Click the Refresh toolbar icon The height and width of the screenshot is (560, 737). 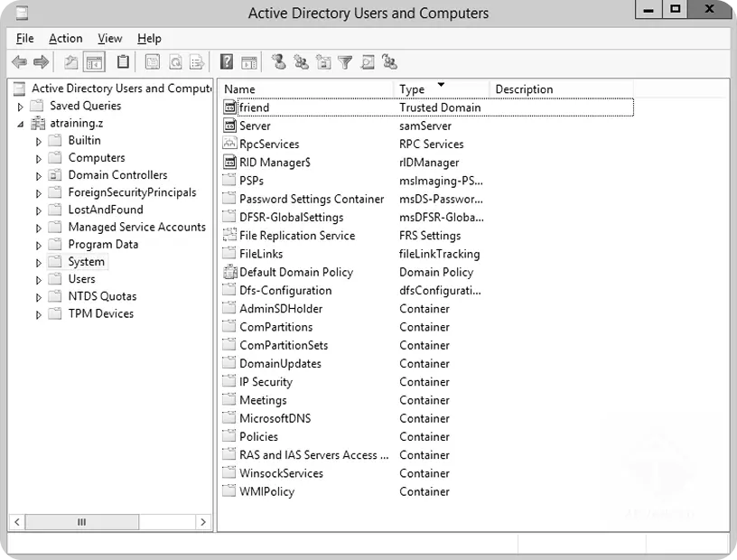(x=175, y=61)
